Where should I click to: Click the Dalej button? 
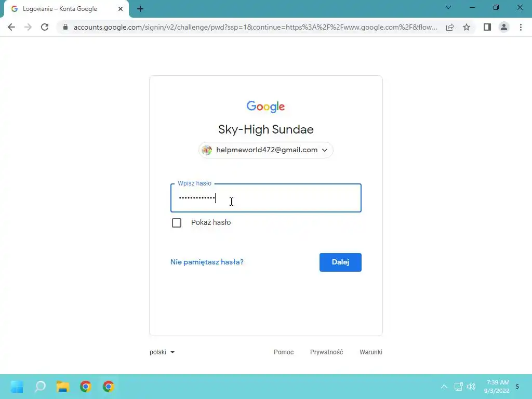(x=340, y=262)
